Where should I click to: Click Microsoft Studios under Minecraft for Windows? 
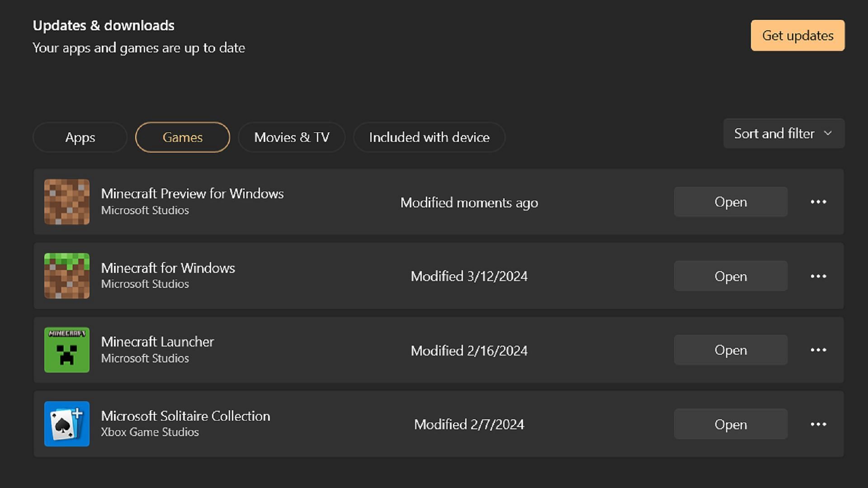pyautogui.click(x=145, y=284)
